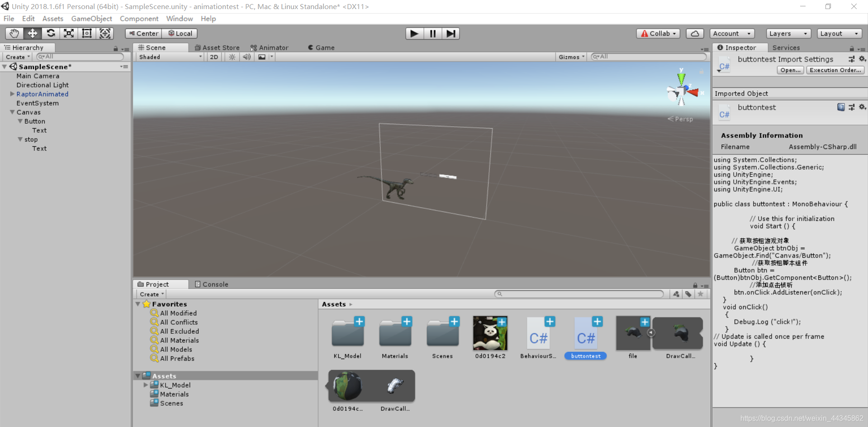Viewport: 868px width, 427px height.
Task: Toggle scene audio icon
Action: (x=247, y=57)
